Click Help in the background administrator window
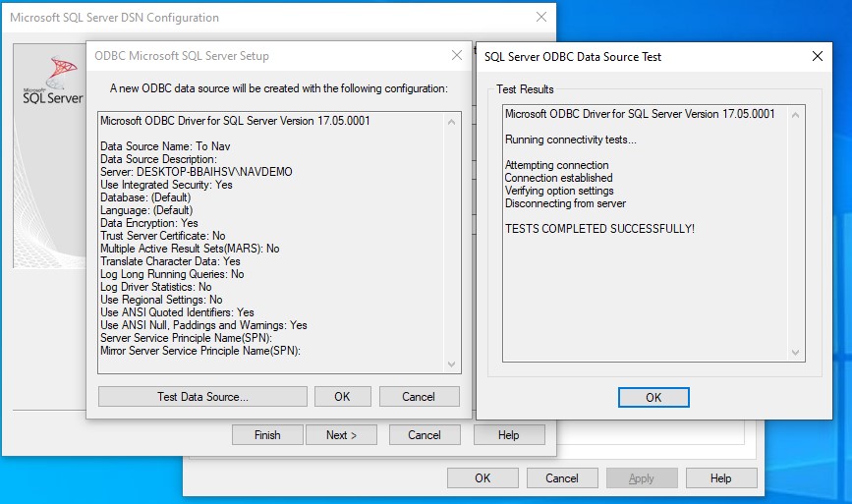Screen dimensions: 852x504 tap(721, 477)
